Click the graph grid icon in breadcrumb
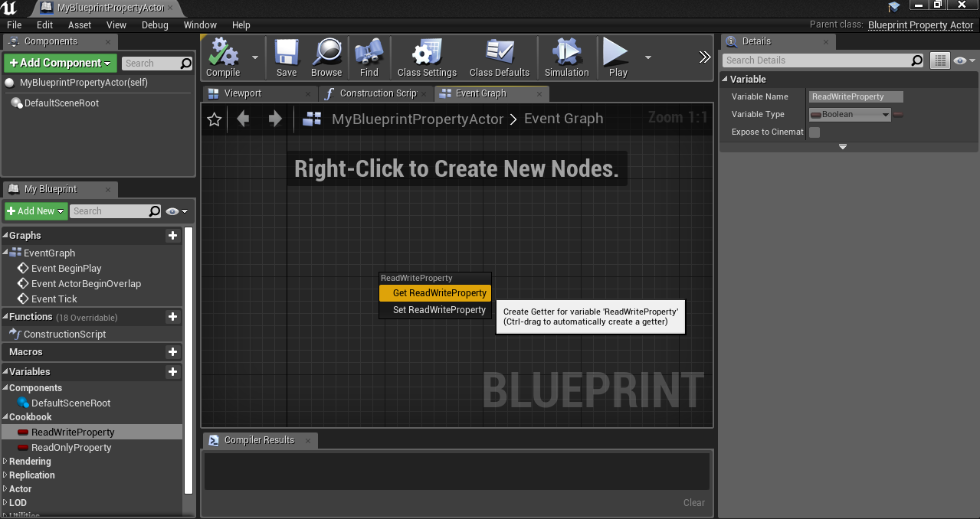980x519 pixels. point(312,119)
